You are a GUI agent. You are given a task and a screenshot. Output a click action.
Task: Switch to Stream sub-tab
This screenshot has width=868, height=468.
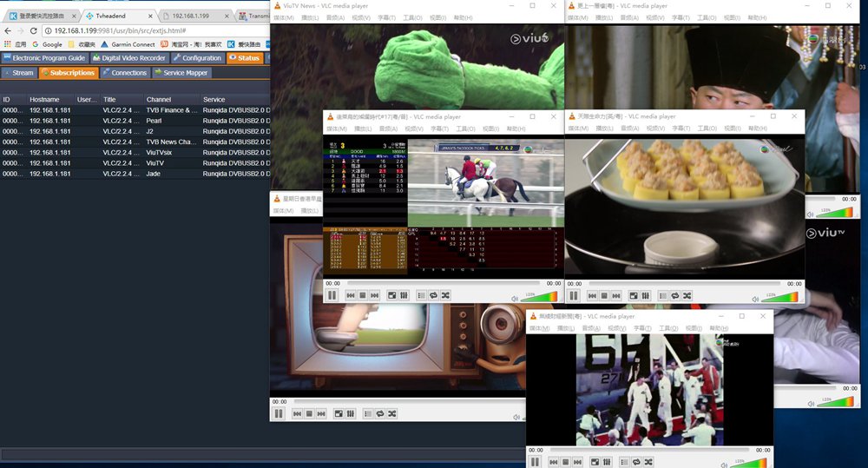pyautogui.click(x=19, y=73)
